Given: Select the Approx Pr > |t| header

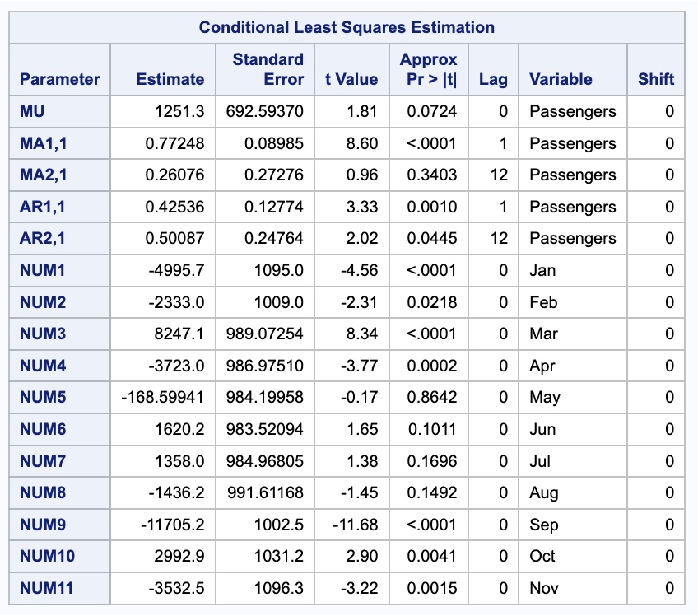Looking at the screenshot, I should point(429,69).
